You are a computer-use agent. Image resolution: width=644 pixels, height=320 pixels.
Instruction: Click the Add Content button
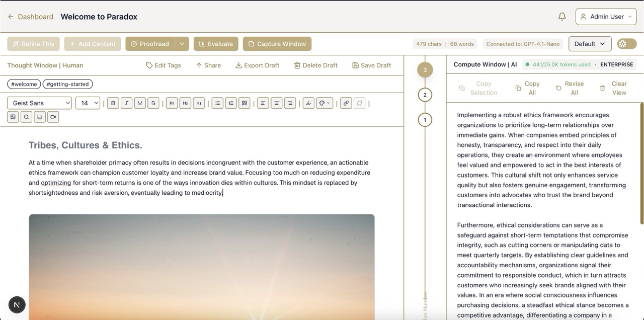(x=93, y=44)
